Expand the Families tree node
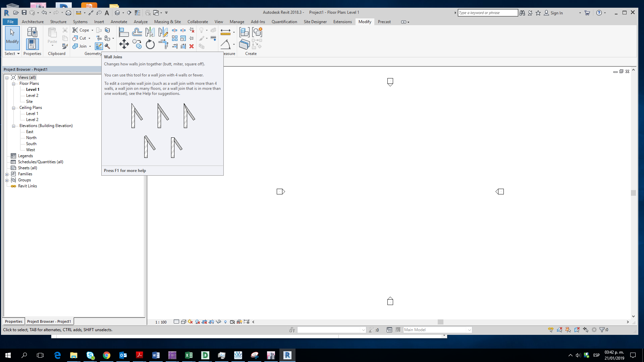 coord(7,174)
